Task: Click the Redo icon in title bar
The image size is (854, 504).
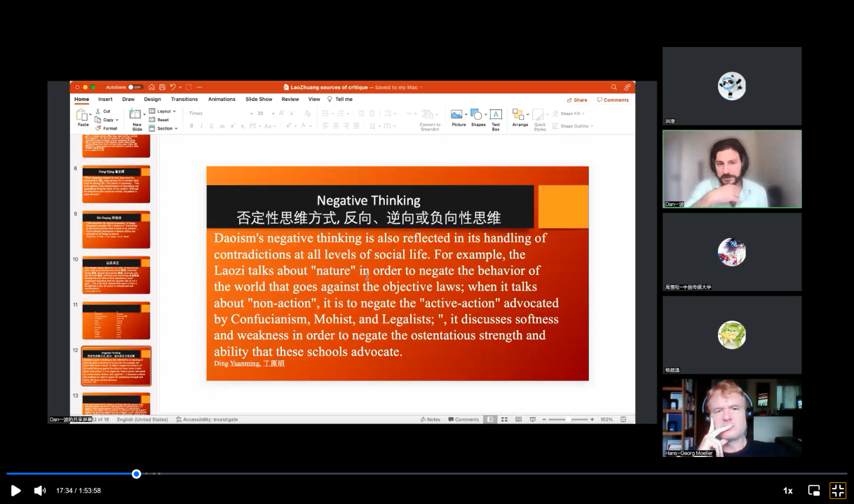Action: point(189,87)
